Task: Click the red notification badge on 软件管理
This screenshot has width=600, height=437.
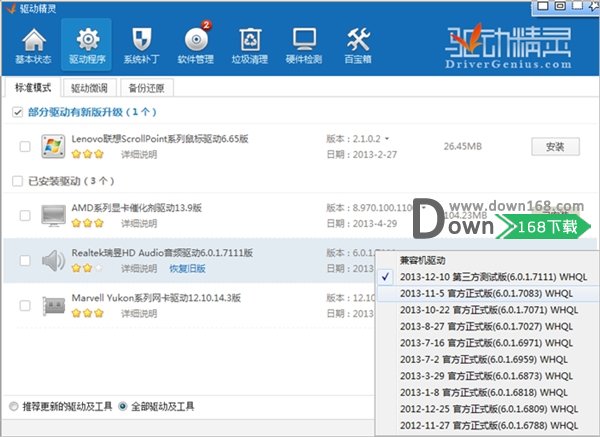Action: coord(206,25)
